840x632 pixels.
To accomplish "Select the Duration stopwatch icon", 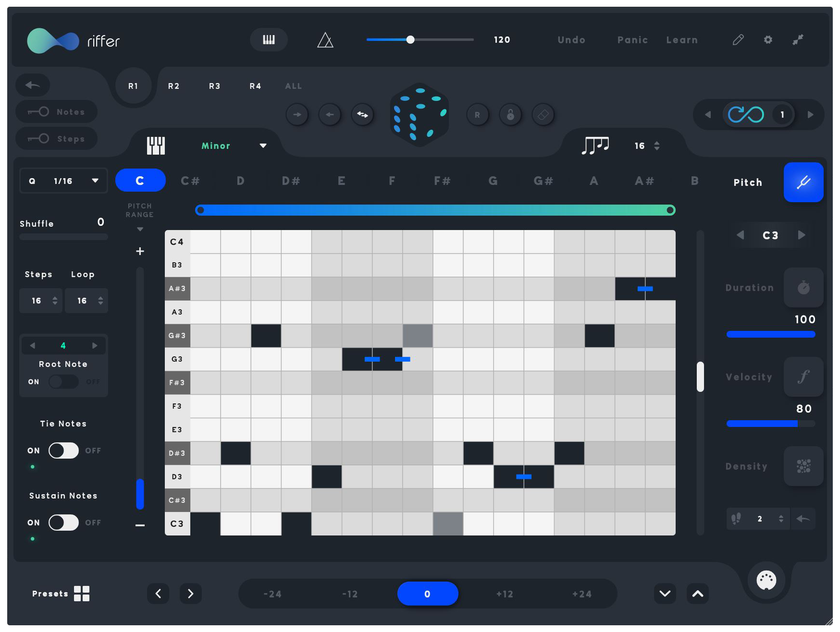I will [803, 287].
